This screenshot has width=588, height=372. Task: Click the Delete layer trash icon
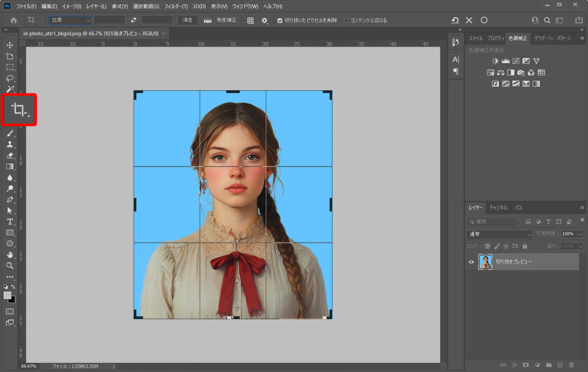click(x=571, y=365)
